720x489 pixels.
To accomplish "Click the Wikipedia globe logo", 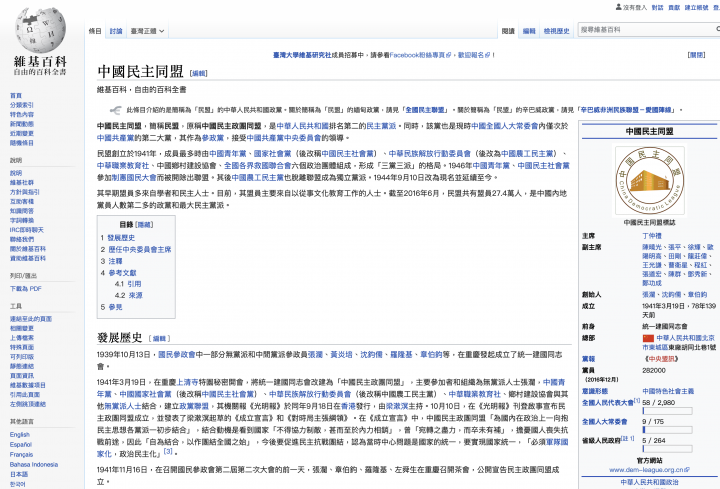I will pos(40,30).
